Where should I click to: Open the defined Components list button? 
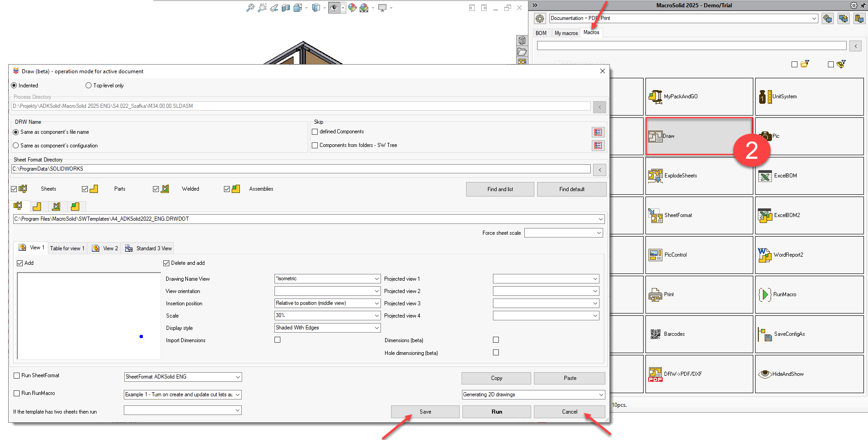[598, 132]
